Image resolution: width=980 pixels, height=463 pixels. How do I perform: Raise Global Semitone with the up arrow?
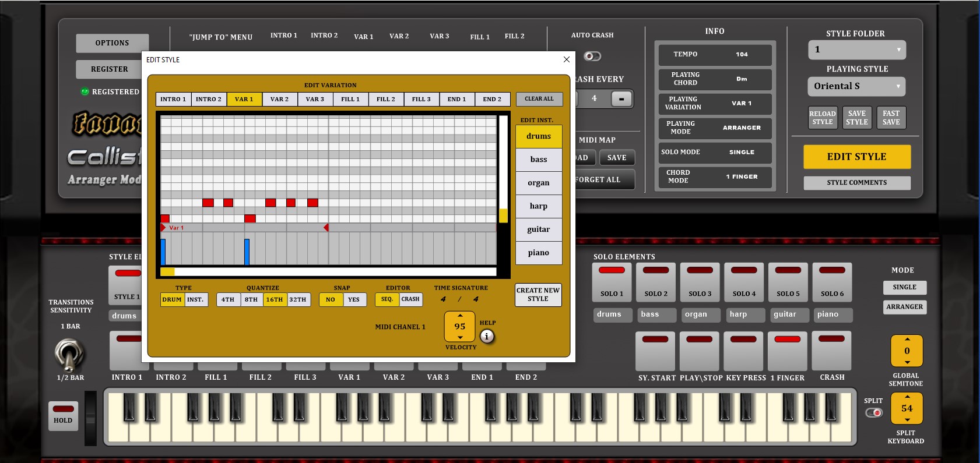click(907, 340)
